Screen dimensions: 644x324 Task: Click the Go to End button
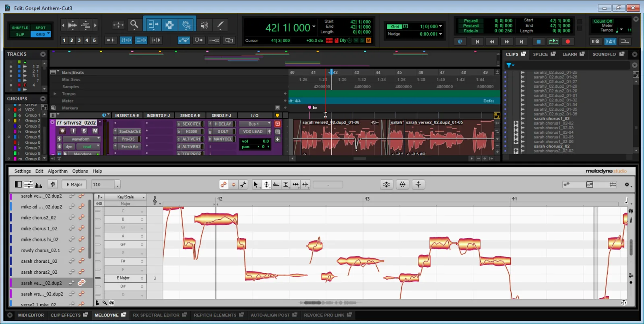click(x=521, y=41)
